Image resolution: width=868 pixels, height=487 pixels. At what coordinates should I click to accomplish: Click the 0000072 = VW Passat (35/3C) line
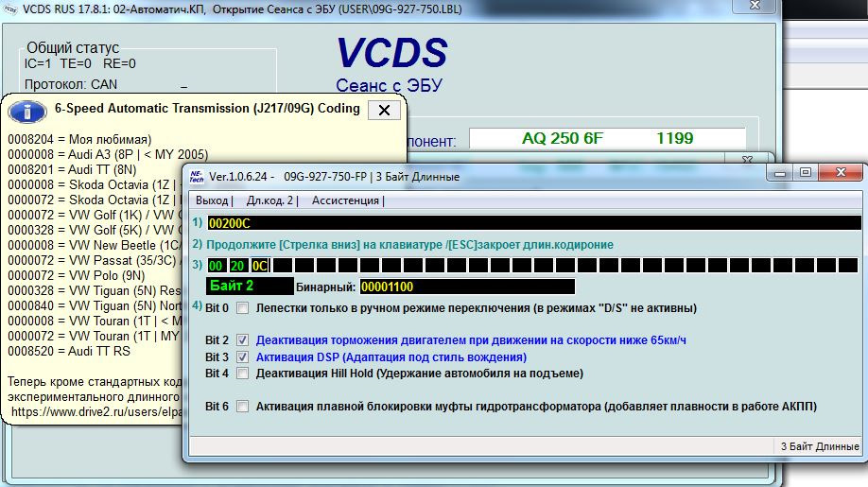coord(95,260)
